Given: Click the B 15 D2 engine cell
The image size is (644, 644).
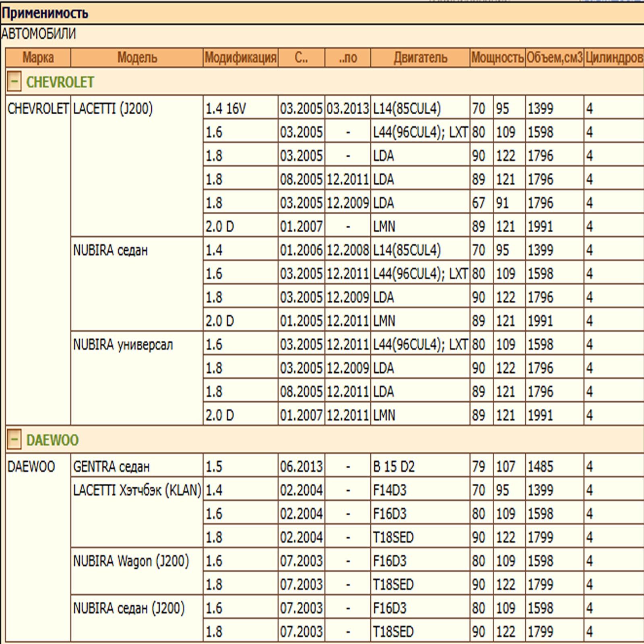Looking at the screenshot, I should (394, 466).
